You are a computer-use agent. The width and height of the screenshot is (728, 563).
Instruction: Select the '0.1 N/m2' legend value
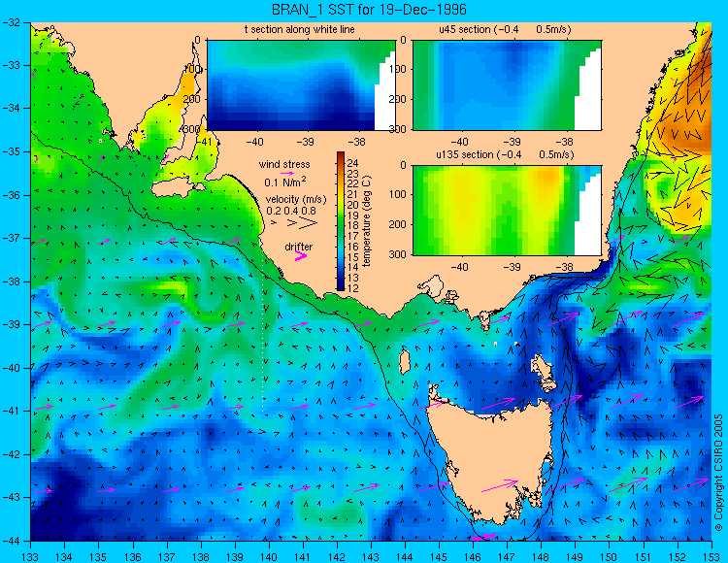click(285, 182)
